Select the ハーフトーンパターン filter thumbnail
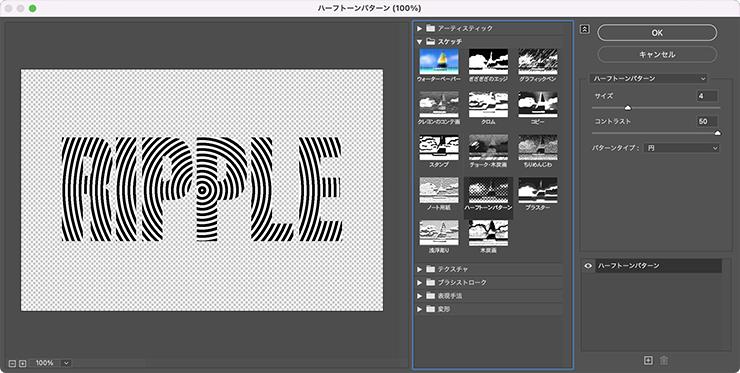The image size is (740, 373). [x=488, y=190]
